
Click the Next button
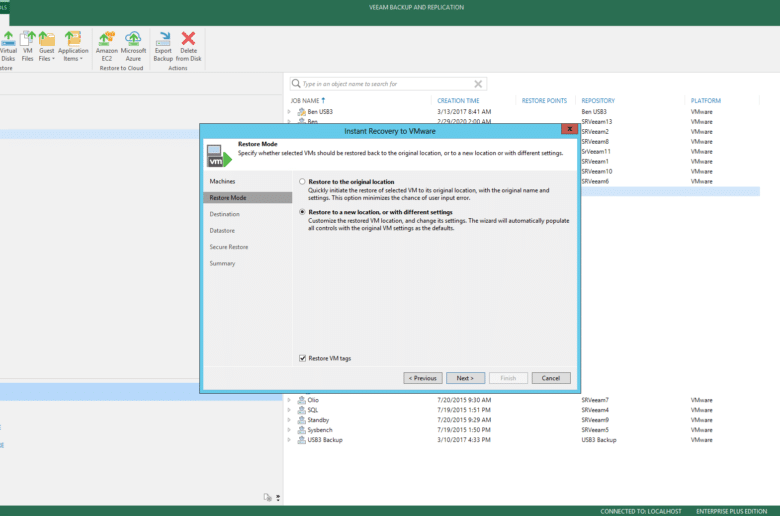click(x=465, y=378)
